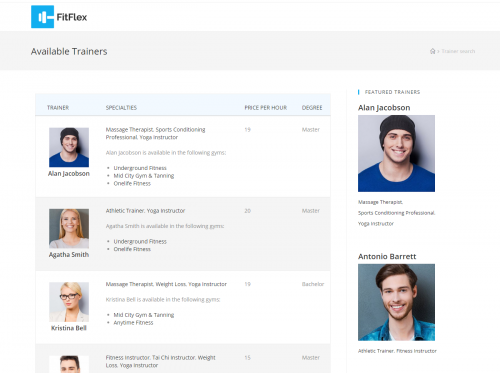Select Onelife Fitness in Alan Jacobson's gyms
Image resolution: width=500 pixels, height=373 pixels.
click(132, 183)
